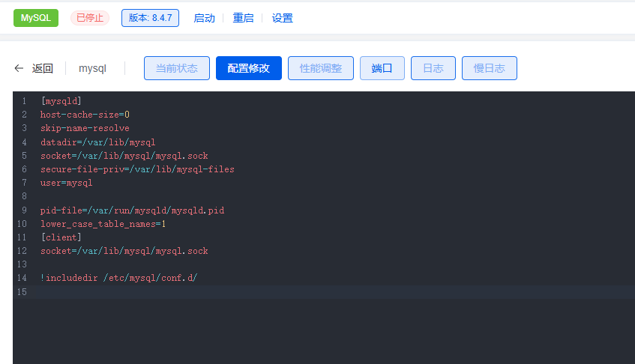Image resolution: width=635 pixels, height=364 pixels.
Task: Click the !includedir /etc/mysql/conf.d/ line
Action: 118,278
